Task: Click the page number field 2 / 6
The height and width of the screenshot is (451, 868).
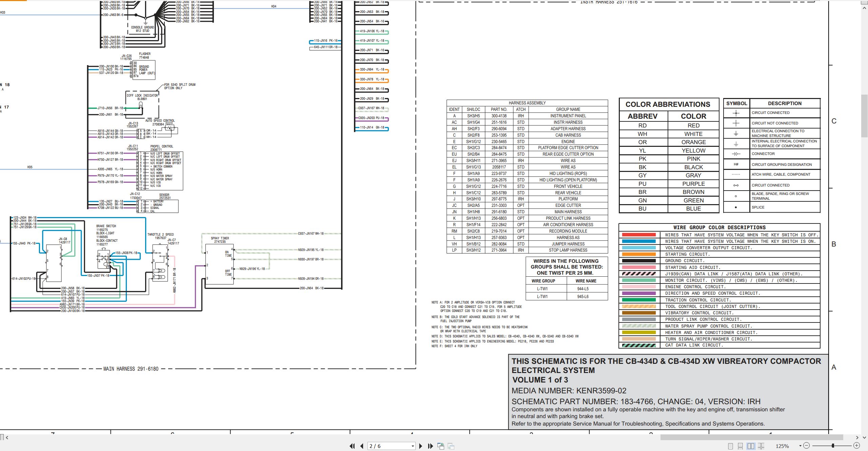Action: [x=389, y=446]
